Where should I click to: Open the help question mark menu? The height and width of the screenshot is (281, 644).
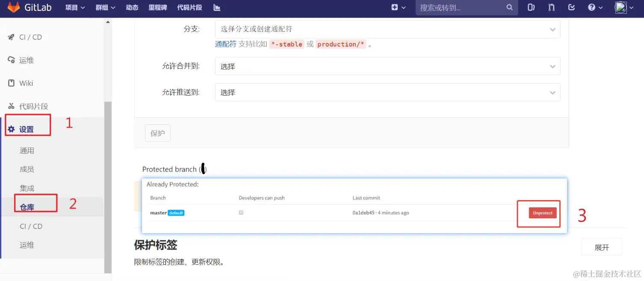595,7
